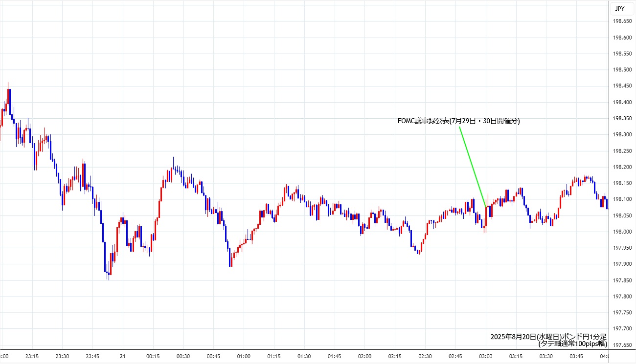Click the 198.200 price axis label
Viewport: 636px width, 364px height.
tap(623, 167)
